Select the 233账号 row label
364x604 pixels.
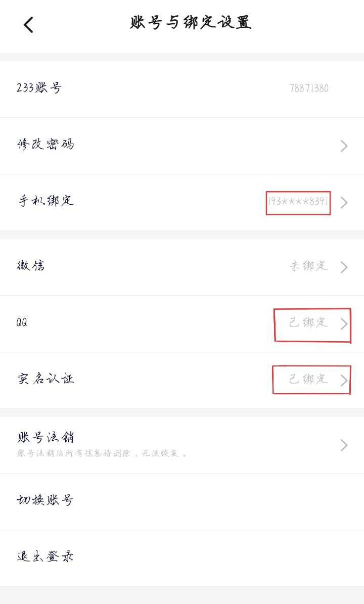(39, 88)
